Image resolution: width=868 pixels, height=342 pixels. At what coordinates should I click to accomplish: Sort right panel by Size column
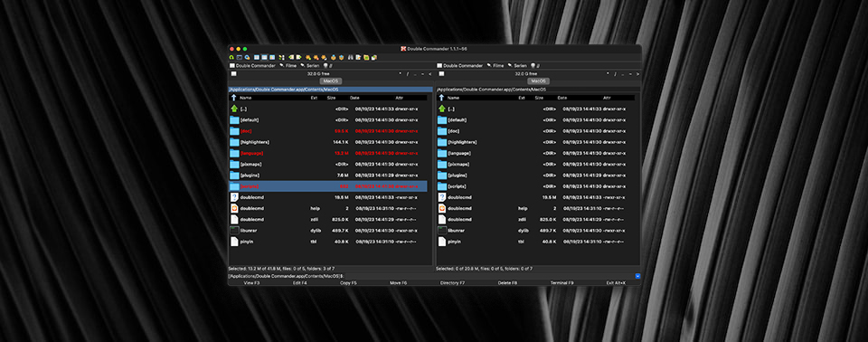[539, 98]
